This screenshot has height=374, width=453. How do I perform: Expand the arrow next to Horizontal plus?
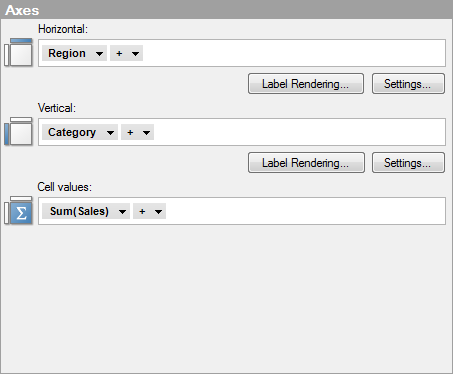(x=135, y=53)
